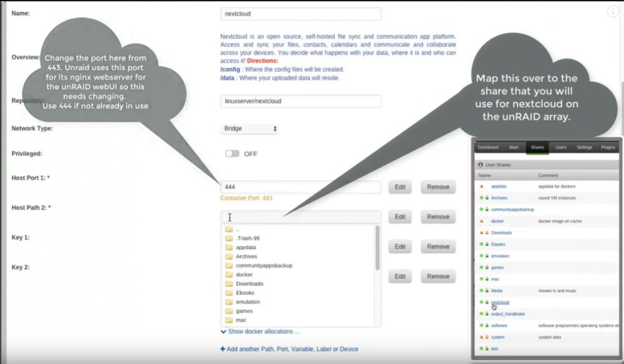Click the 'saved VM instances' comment
This screenshot has width=624, height=364.
[x=557, y=198]
